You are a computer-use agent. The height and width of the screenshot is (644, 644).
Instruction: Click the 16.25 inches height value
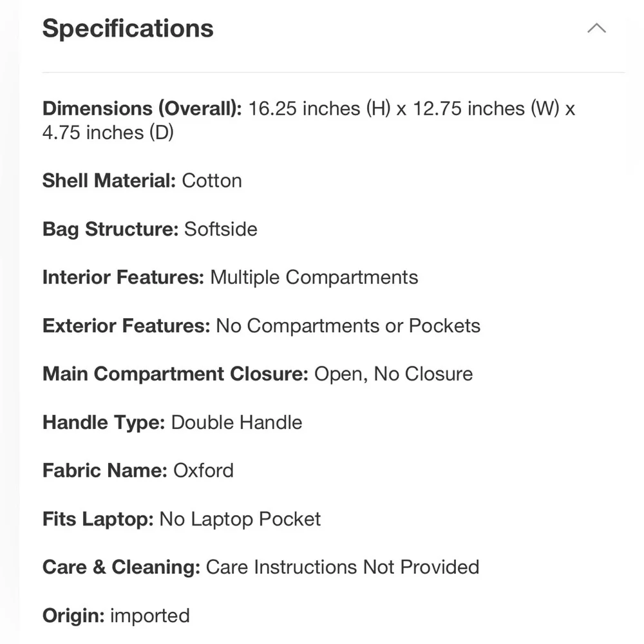pos(319,109)
